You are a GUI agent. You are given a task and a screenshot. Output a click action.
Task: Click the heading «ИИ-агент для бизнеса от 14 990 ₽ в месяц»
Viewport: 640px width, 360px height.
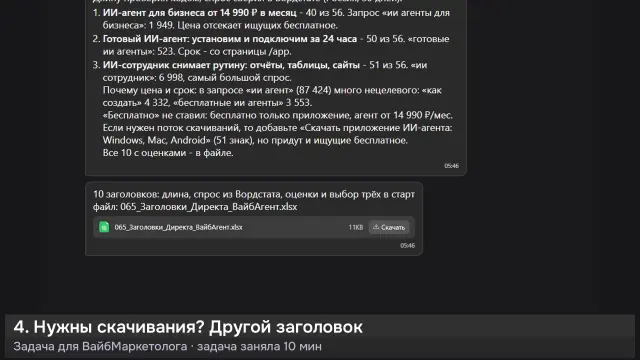[200, 13]
